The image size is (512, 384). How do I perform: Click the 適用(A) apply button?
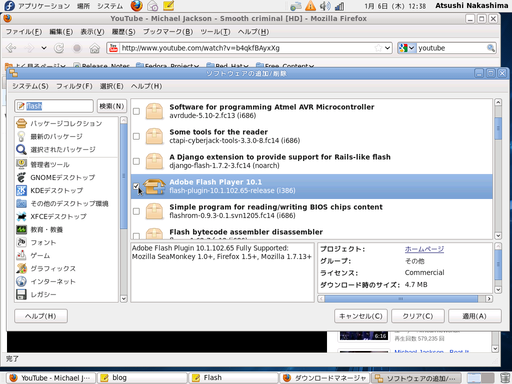(x=475, y=316)
